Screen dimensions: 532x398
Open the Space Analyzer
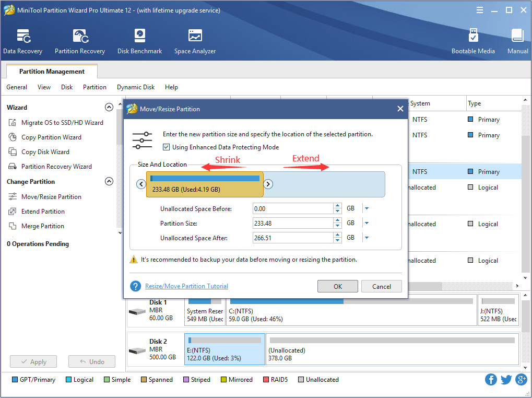(194, 41)
